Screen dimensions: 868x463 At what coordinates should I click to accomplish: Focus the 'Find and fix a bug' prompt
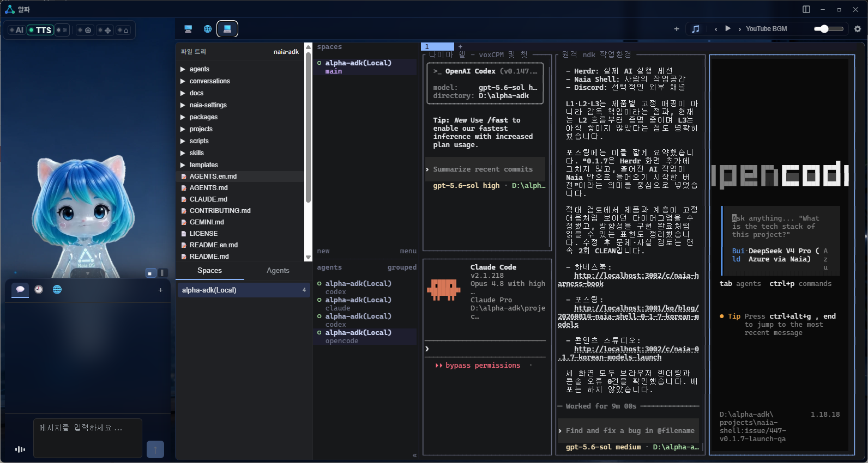click(628, 431)
